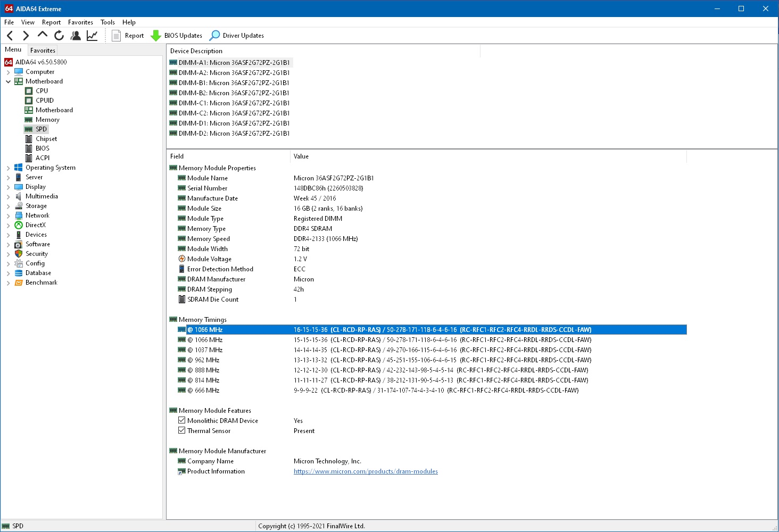Switch to the Favorites tab

pyautogui.click(x=43, y=51)
